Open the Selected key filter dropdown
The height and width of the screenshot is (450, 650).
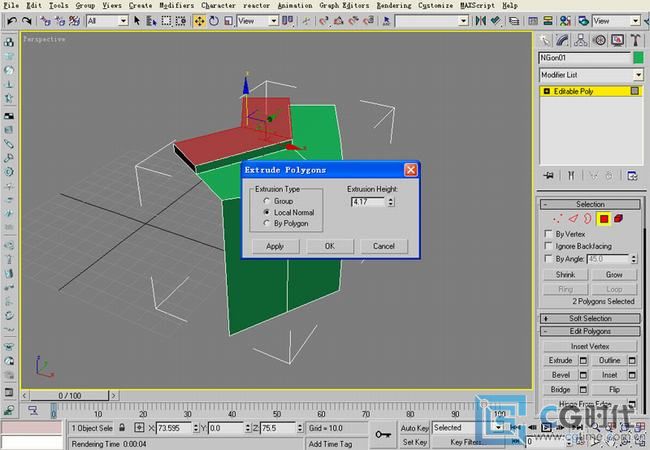pos(499,428)
